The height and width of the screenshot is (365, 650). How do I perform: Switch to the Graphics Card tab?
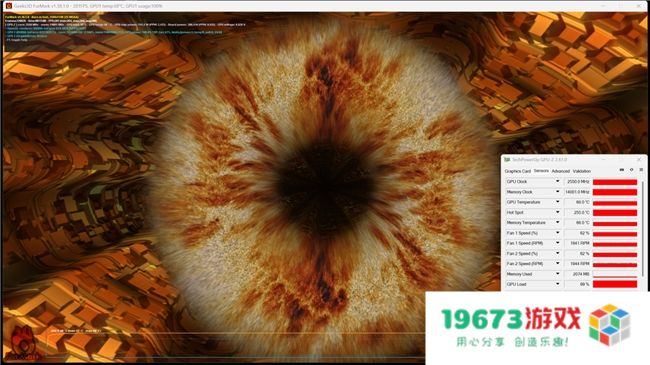517,171
